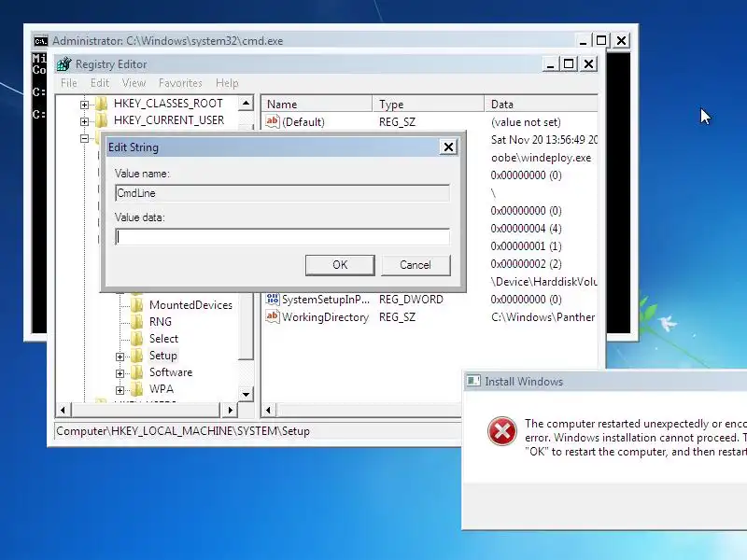
Task: Expand the HKEY_CLASSES_ROOT tree node
Action: (84, 105)
